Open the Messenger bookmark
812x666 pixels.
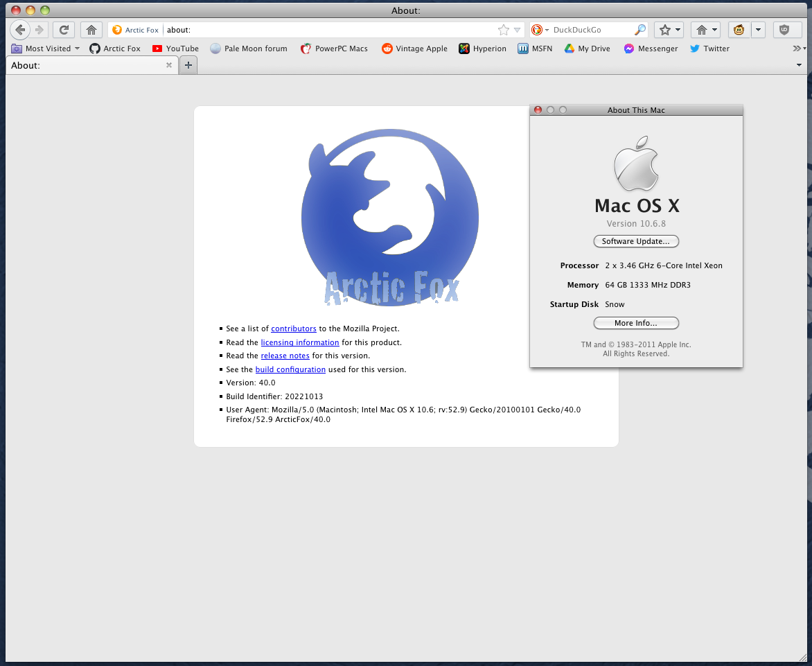pos(651,49)
